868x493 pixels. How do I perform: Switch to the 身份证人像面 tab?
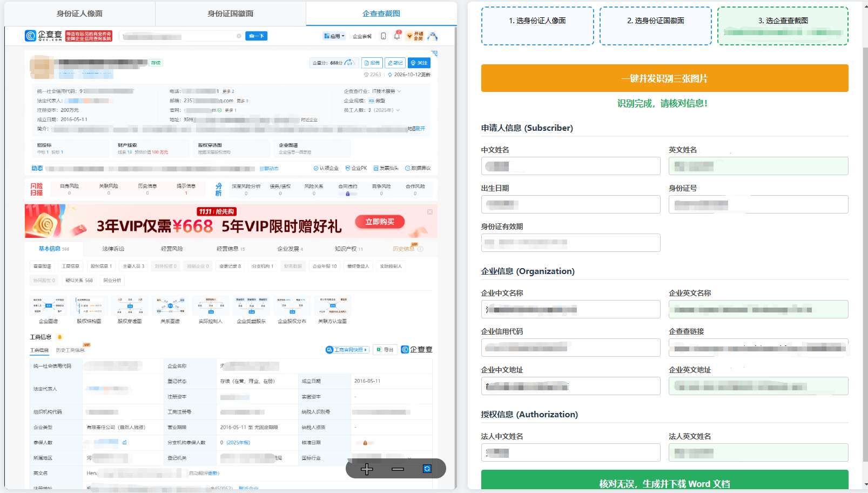pos(80,14)
